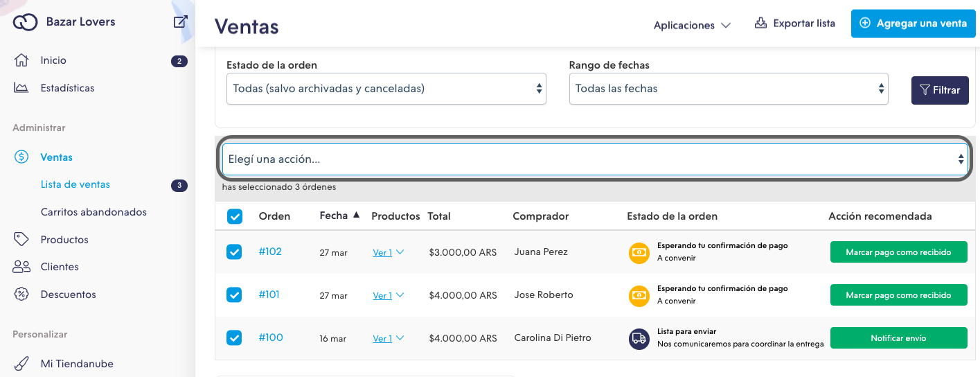Open the Estado de la orden dropdown
The height and width of the screenshot is (377, 980).
pyautogui.click(x=386, y=89)
